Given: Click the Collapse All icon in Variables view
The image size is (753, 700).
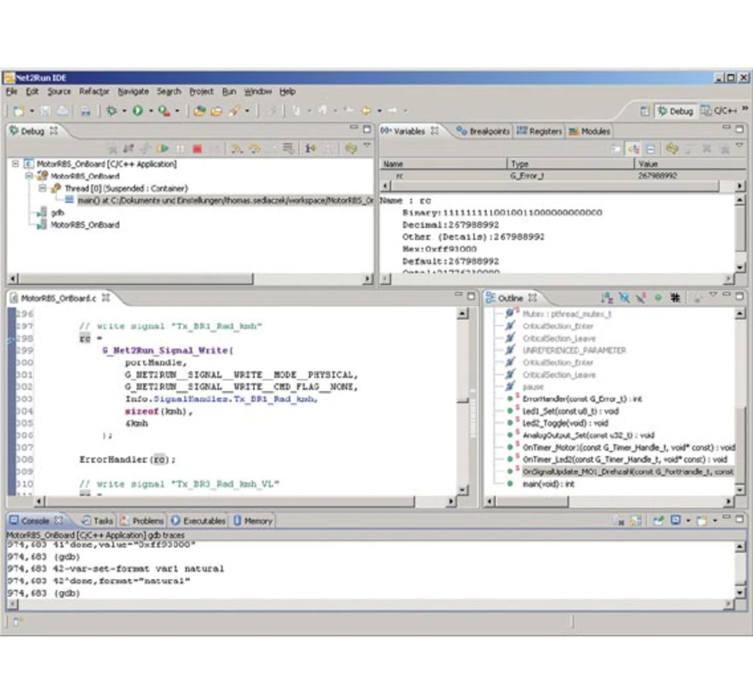Looking at the screenshot, I should click(x=651, y=149).
